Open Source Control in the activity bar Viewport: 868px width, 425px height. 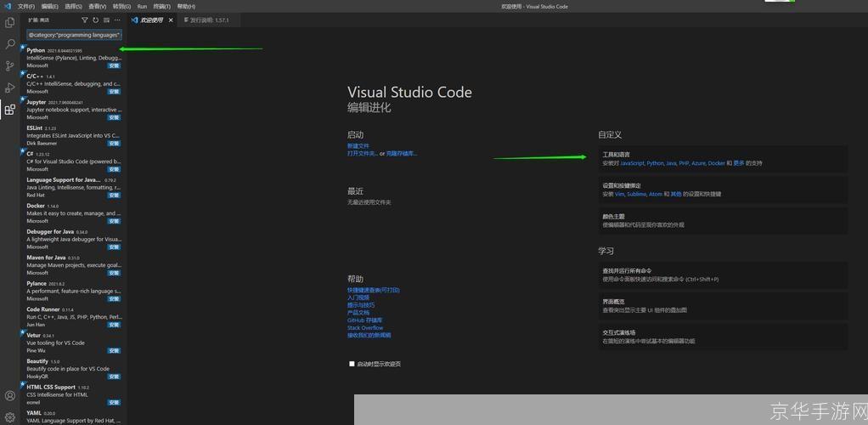pos(9,66)
